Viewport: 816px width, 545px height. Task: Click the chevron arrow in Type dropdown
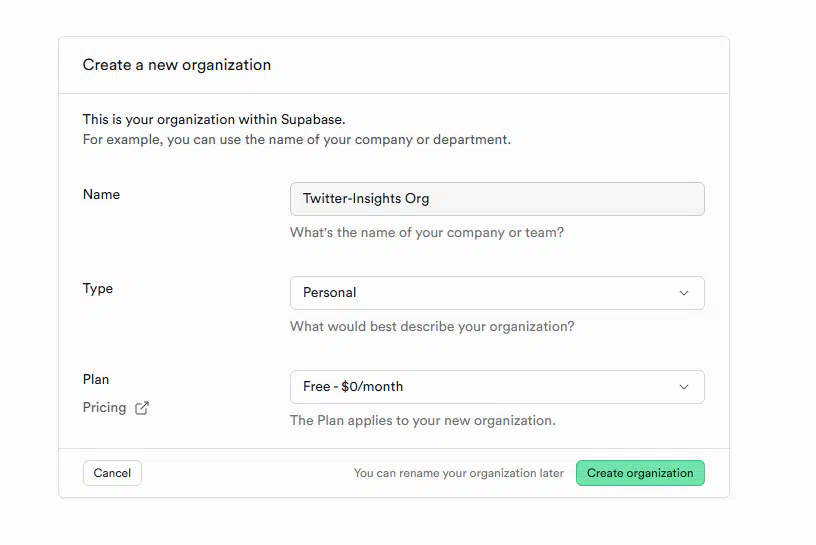[684, 293]
